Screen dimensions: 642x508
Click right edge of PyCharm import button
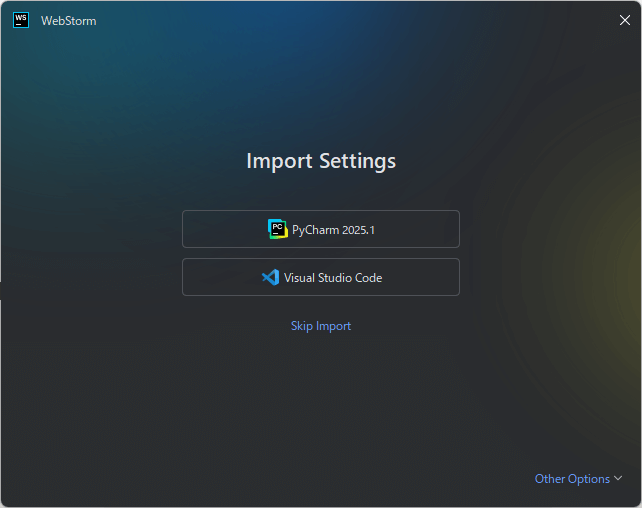[450, 229]
